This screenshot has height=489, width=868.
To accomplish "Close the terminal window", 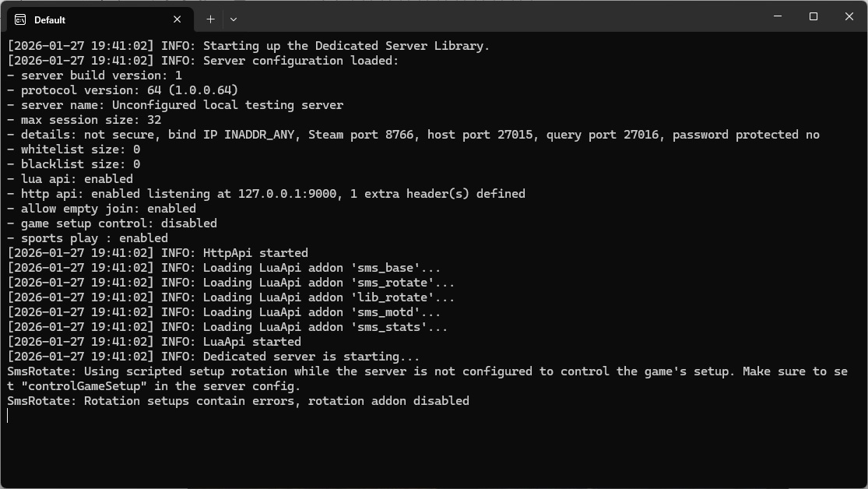I will coord(849,16).
